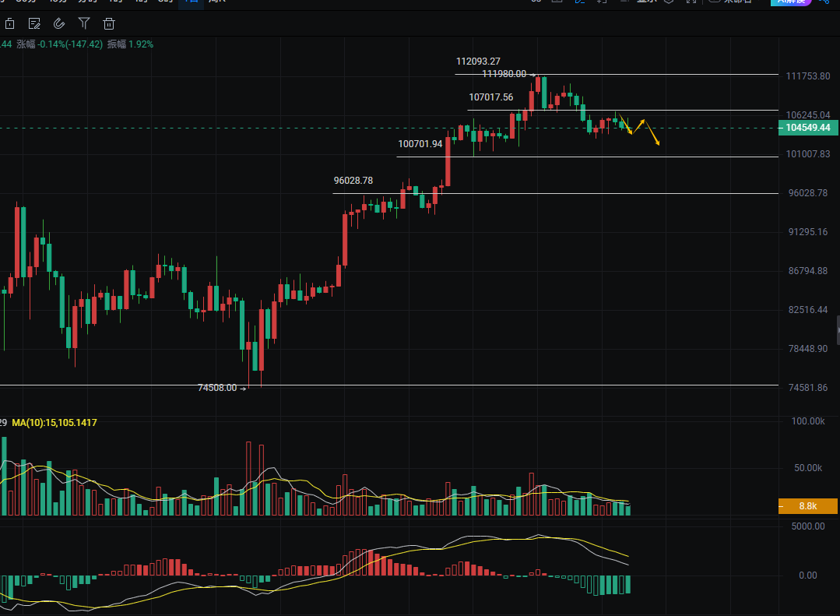Viewport: 840px width, 616px height.
Task: Open the edit-note pencil tool icon
Action: tap(34, 23)
